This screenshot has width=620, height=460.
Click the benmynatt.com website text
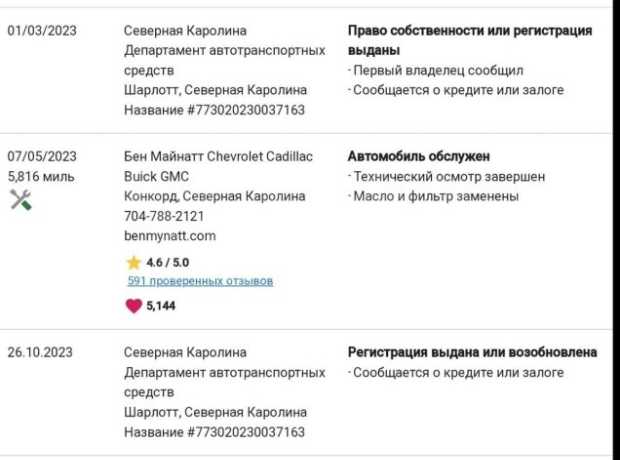tap(170, 236)
